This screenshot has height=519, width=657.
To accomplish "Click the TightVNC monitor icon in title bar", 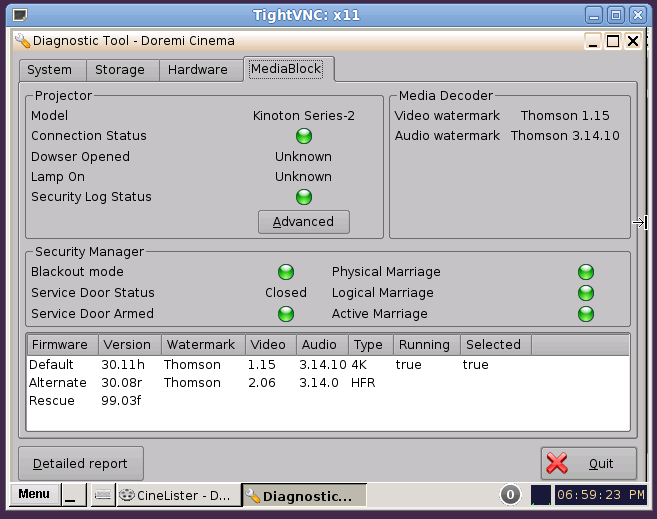I will coord(20,15).
